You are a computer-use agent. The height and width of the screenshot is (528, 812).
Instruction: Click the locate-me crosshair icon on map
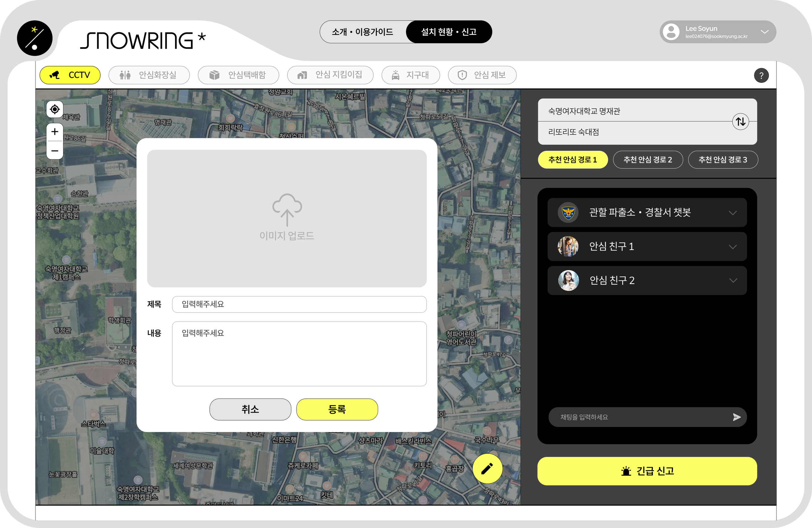coord(55,109)
